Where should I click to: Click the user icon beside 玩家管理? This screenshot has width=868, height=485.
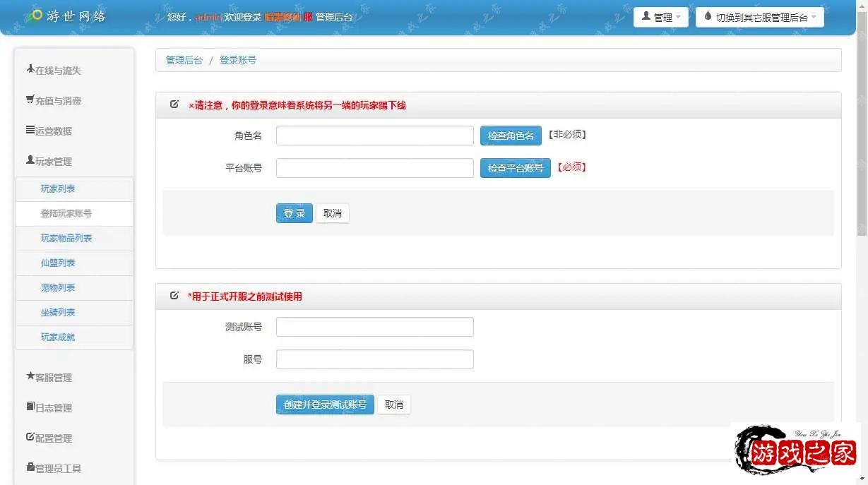click(30, 160)
